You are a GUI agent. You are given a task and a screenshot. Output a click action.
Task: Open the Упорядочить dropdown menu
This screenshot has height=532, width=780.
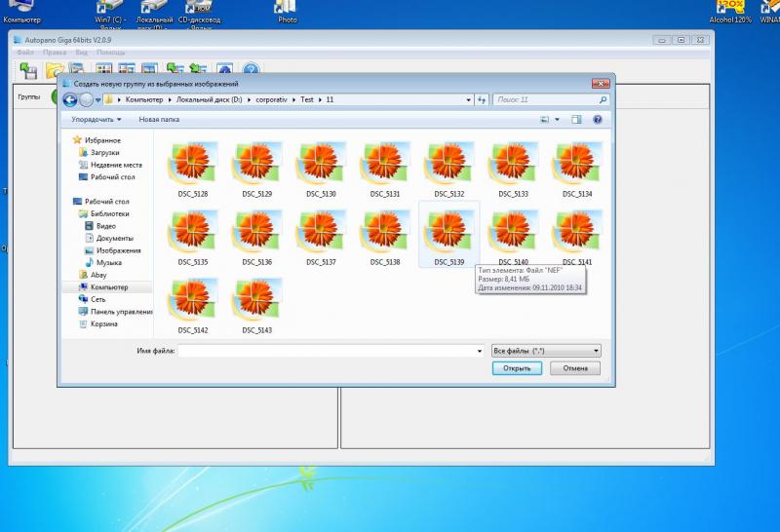point(96,119)
